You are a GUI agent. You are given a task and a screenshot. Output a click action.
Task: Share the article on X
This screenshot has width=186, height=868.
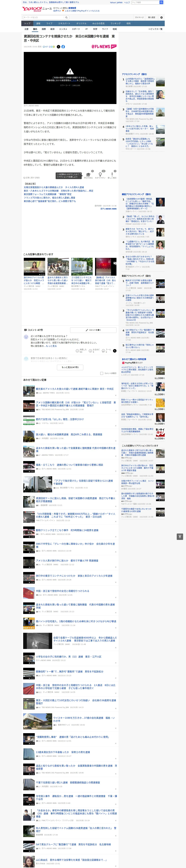(x=58, y=47)
